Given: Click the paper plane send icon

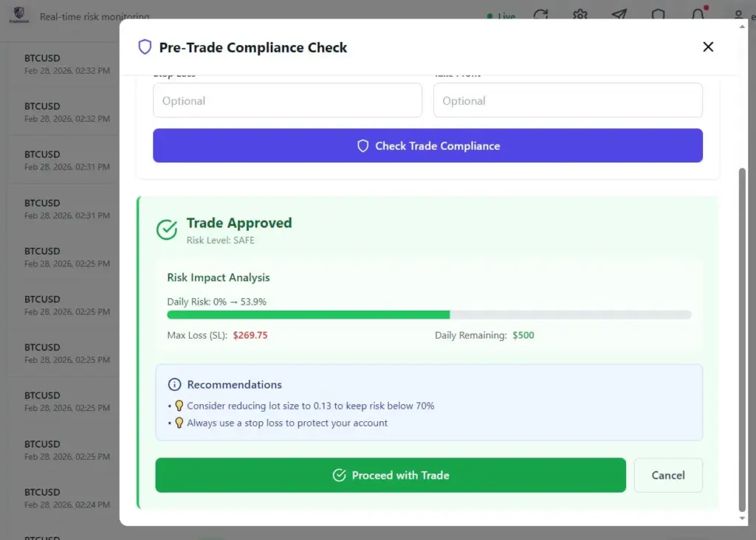Looking at the screenshot, I should [x=619, y=15].
